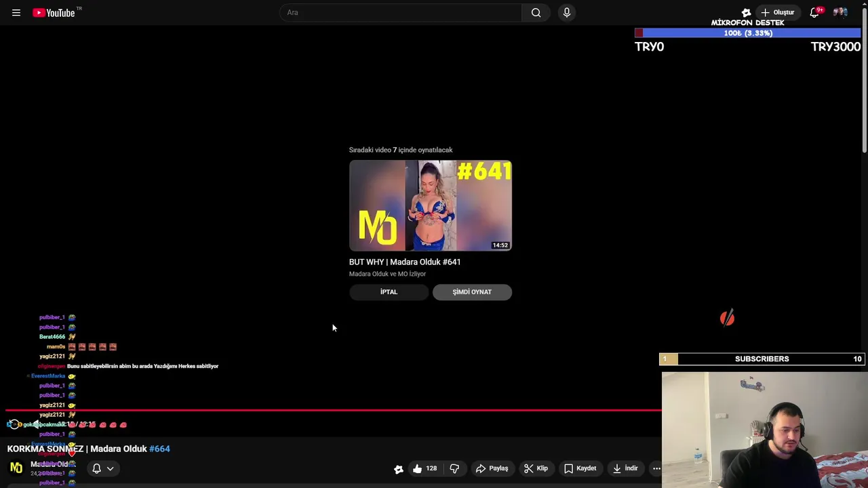
Task: Open the #664 hashtag link
Action: [x=159, y=449]
